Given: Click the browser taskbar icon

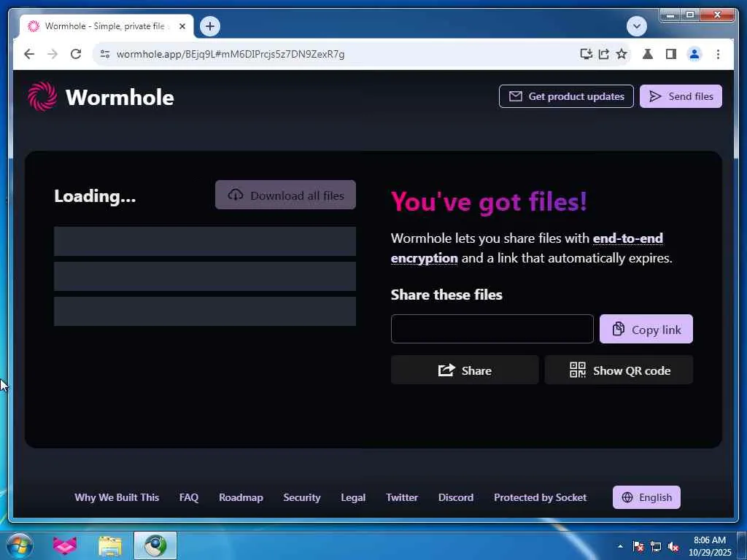Looking at the screenshot, I should 155,545.
